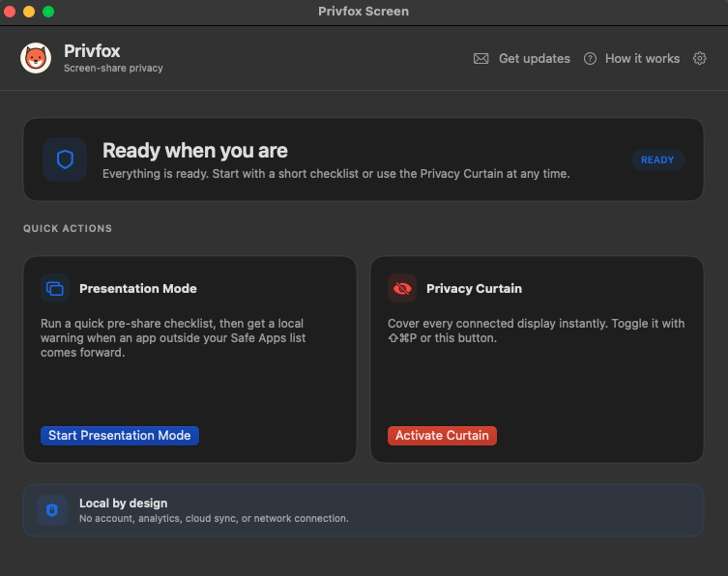Click the Privacy Curtain crossed-eye icon
The height and width of the screenshot is (576, 728).
coord(402,288)
